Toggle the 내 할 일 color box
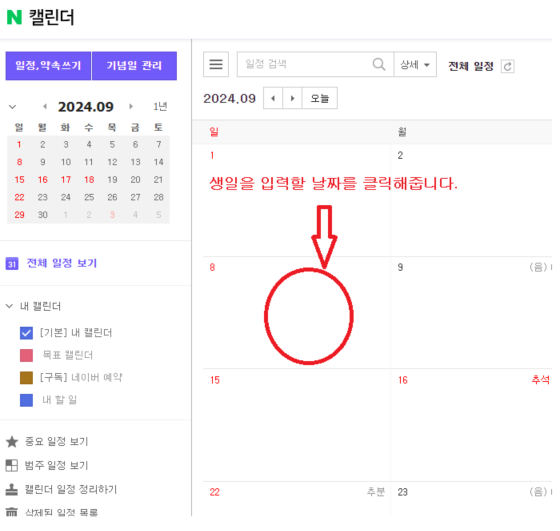 [x=26, y=400]
